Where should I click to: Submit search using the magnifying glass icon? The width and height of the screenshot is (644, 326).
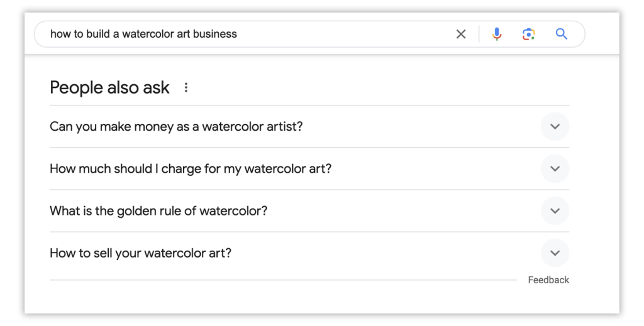tap(562, 34)
